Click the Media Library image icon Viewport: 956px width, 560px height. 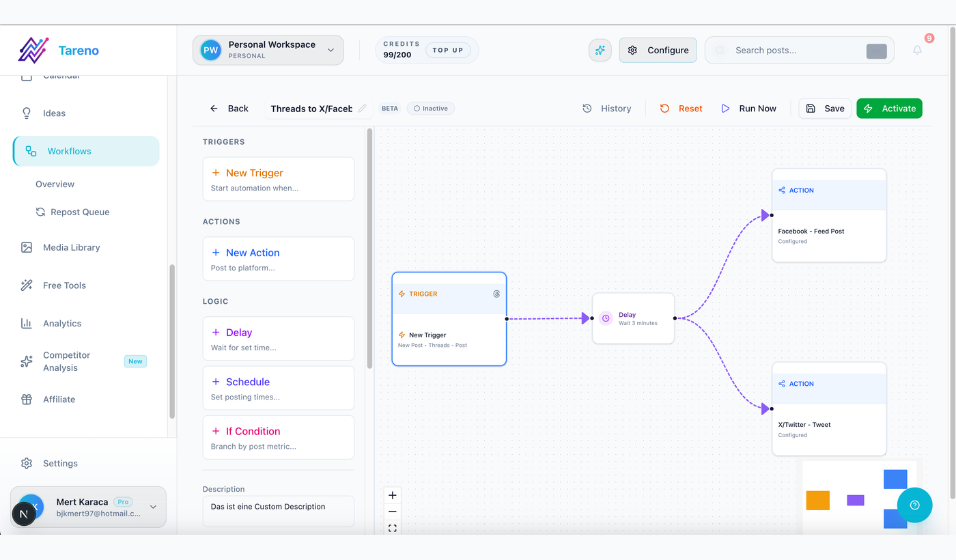tap(27, 247)
